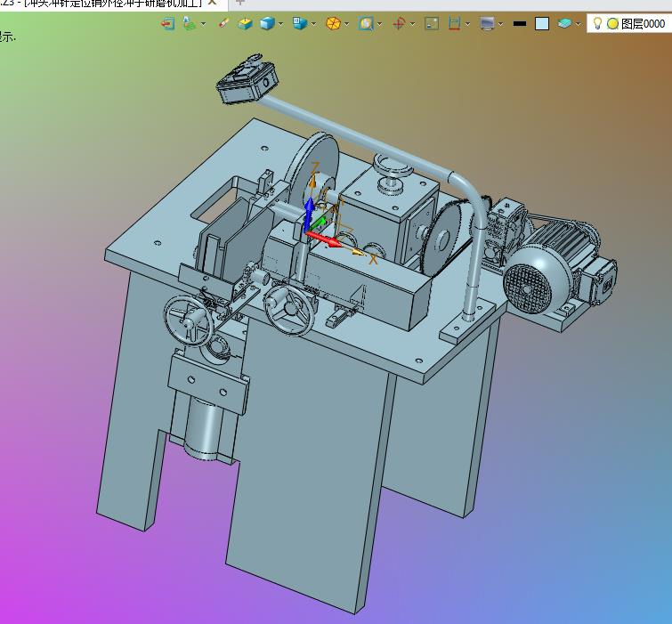672x624 pixels.
Task: Click the zoom magnifier document icon
Action: [x=366, y=23]
